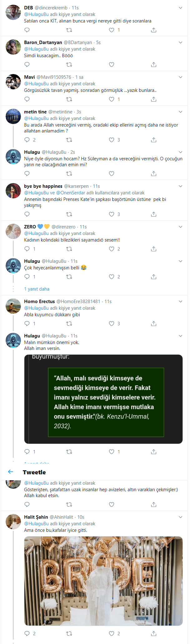Like Mavi's tweet
Image resolution: width=191 pixels, height=644 pixels.
(111, 99)
